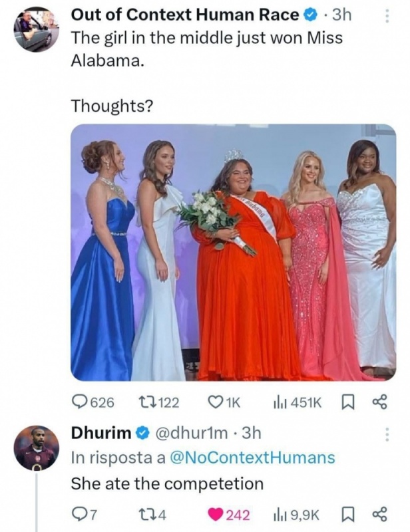The height and width of the screenshot is (532, 410).
Task: Unlike Dhurim's reply with 242 likes
Action: click(x=230, y=515)
